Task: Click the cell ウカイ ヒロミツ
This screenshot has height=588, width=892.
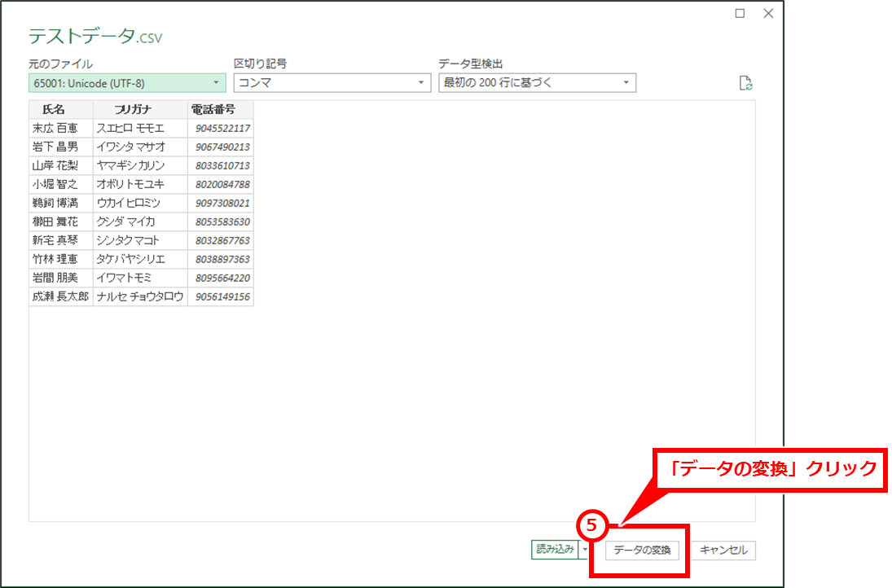Action: coord(140,204)
